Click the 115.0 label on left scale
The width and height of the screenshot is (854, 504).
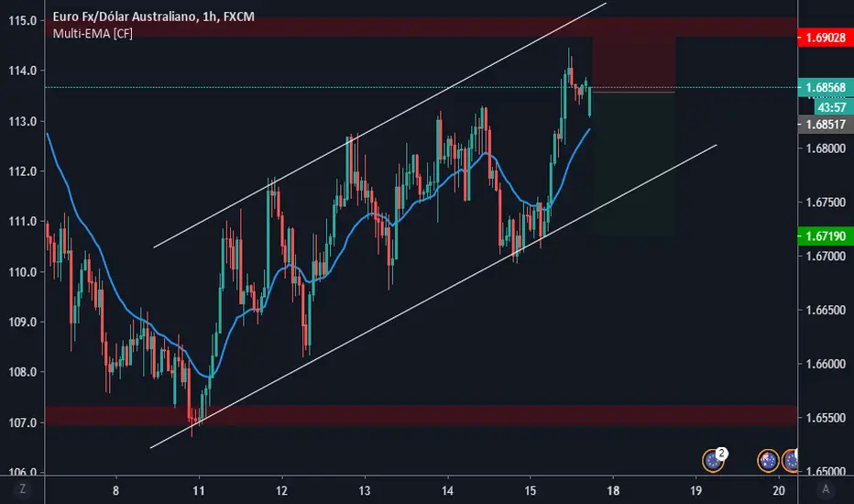pos(23,21)
